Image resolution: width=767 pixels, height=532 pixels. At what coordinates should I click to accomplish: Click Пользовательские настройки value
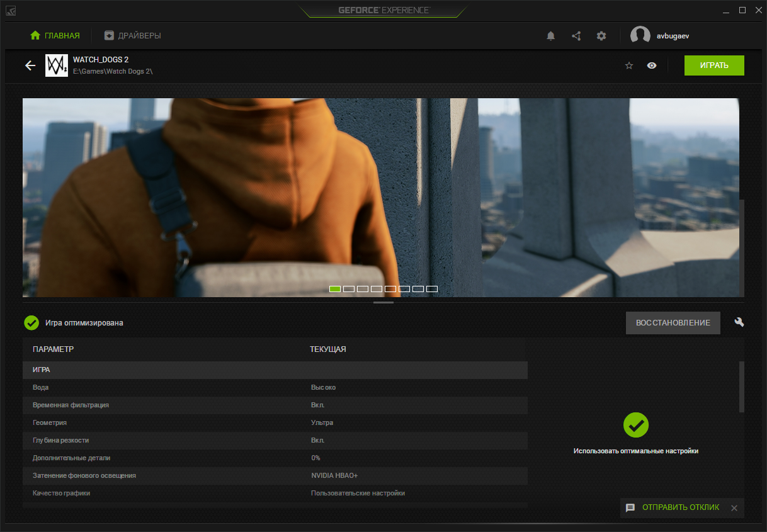pos(358,493)
